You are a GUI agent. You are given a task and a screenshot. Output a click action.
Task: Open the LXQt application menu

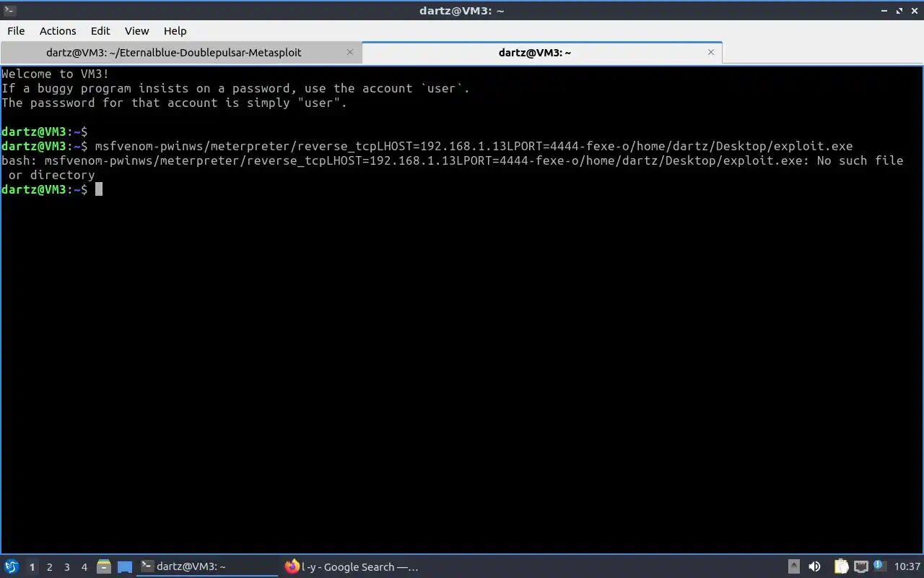(12, 566)
